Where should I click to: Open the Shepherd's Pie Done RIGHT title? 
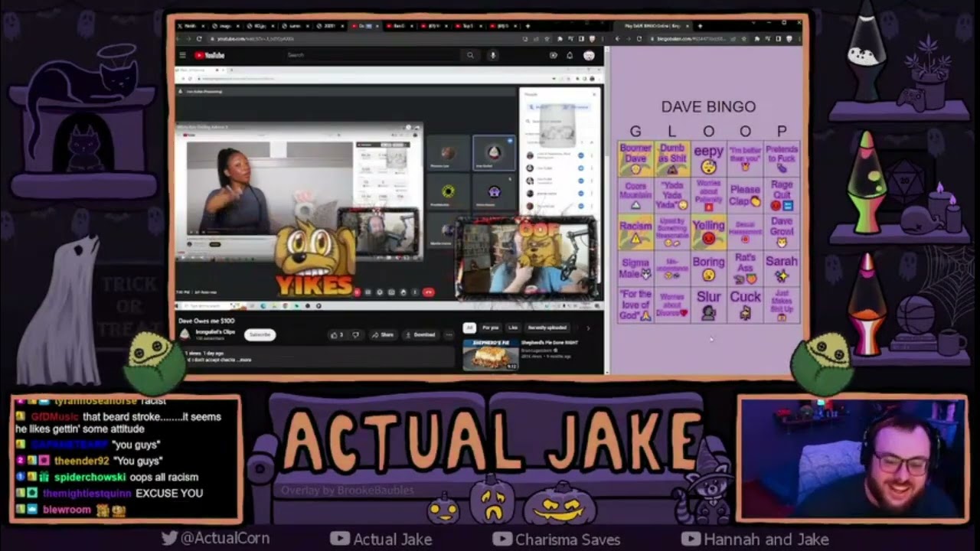551,343
